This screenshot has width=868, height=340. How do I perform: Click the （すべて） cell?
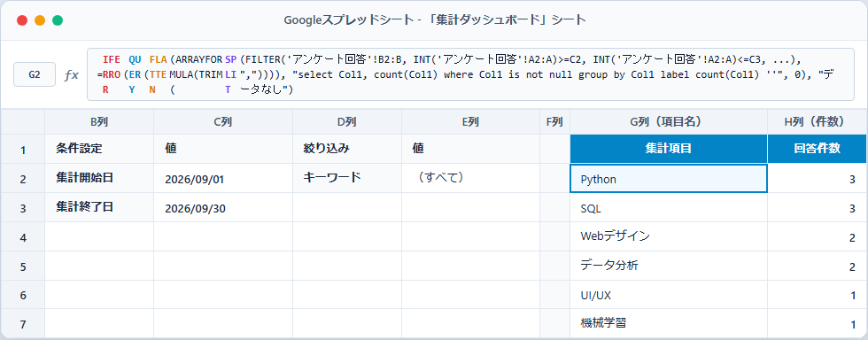point(470,178)
